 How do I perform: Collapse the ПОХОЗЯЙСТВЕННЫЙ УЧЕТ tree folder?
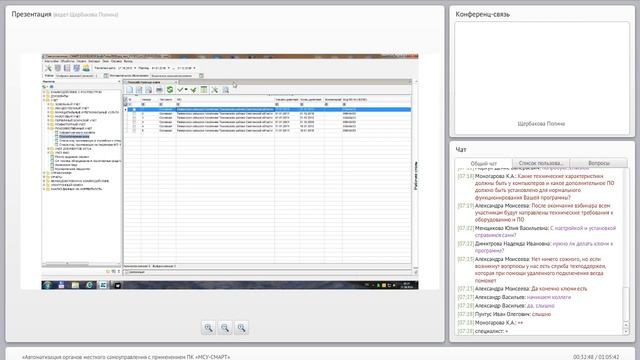(x=48, y=129)
